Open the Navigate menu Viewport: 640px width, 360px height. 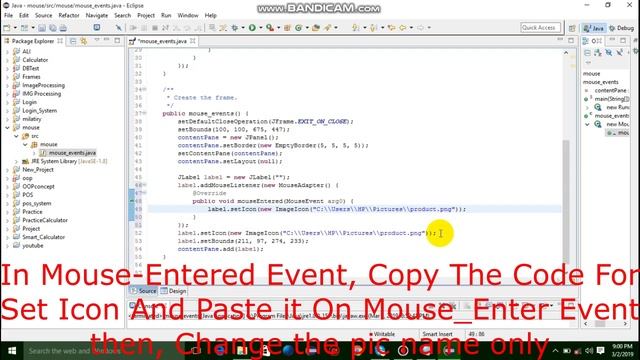pyautogui.click(x=97, y=16)
